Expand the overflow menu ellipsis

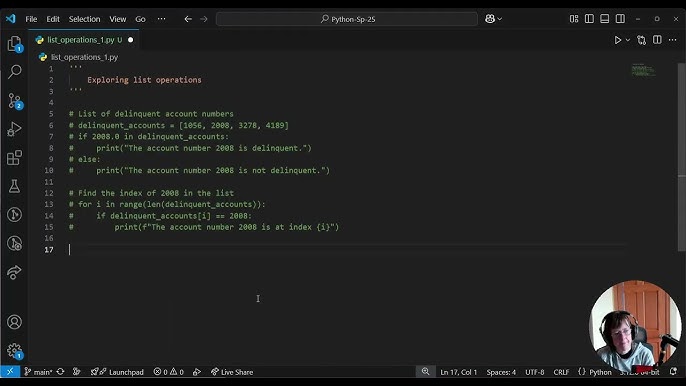point(161,19)
